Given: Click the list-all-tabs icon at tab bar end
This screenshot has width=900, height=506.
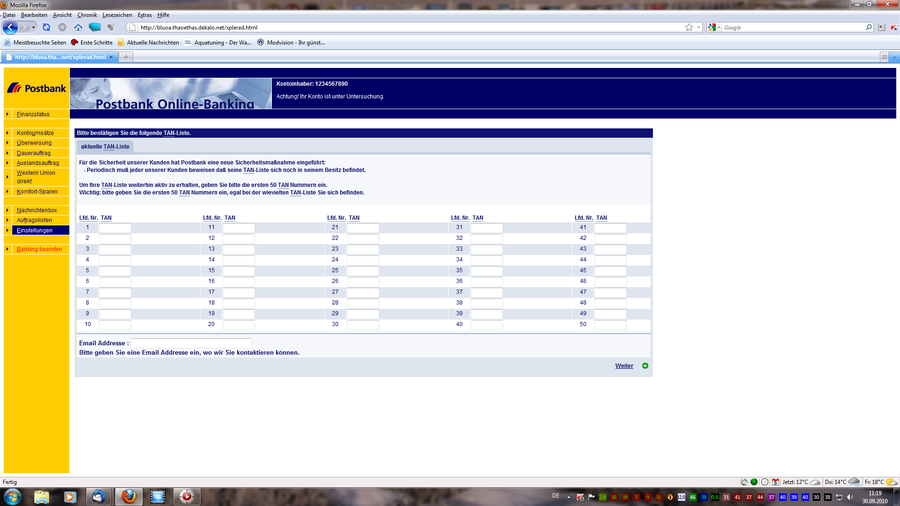Looking at the screenshot, I should pyautogui.click(x=884, y=57).
